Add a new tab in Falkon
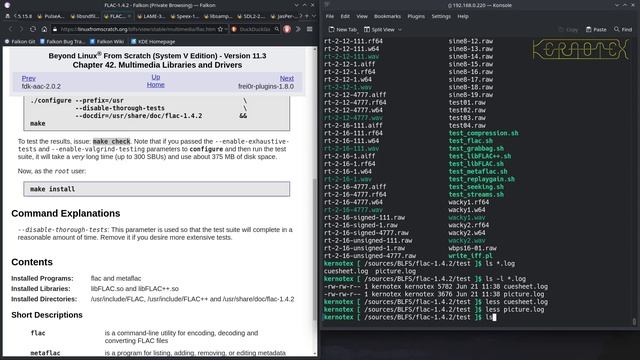This screenshot has height=360, width=640. click(x=307, y=16)
